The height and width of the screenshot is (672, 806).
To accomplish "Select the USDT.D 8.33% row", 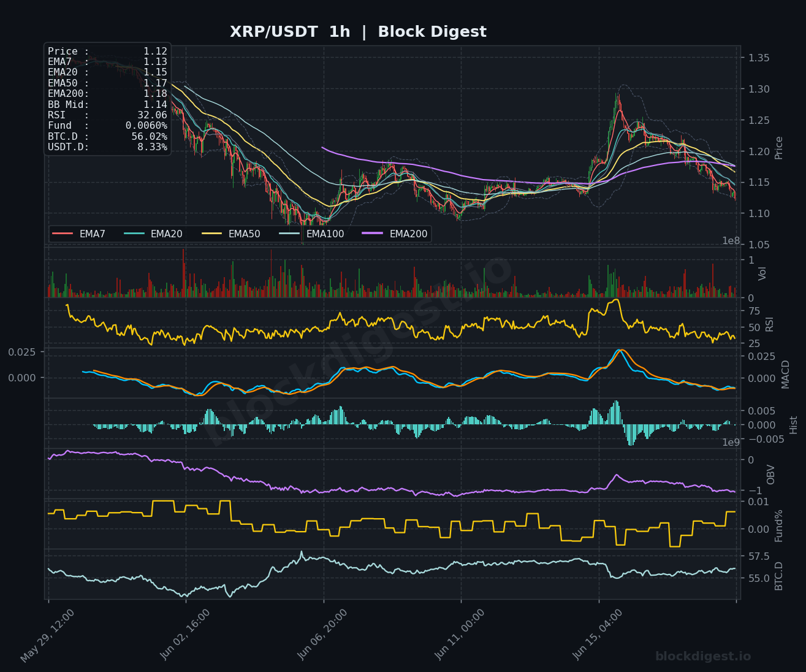I will tap(107, 147).
